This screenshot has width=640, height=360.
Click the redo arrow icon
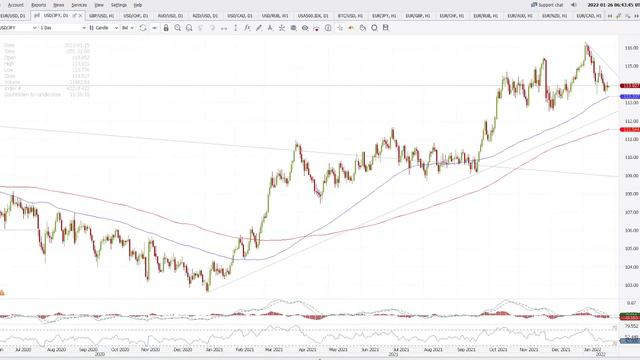[x=212, y=28]
